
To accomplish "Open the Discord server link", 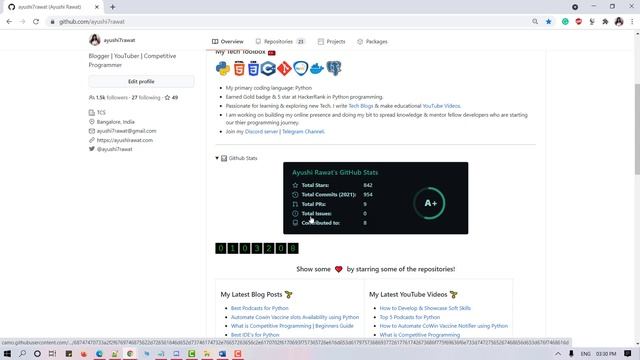I will [x=262, y=132].
